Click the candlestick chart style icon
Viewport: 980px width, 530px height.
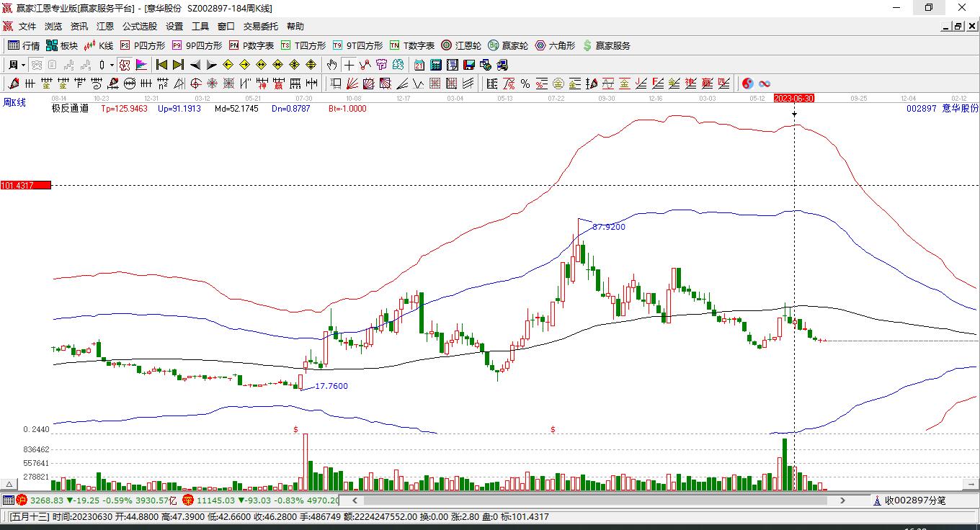(102, 65)
